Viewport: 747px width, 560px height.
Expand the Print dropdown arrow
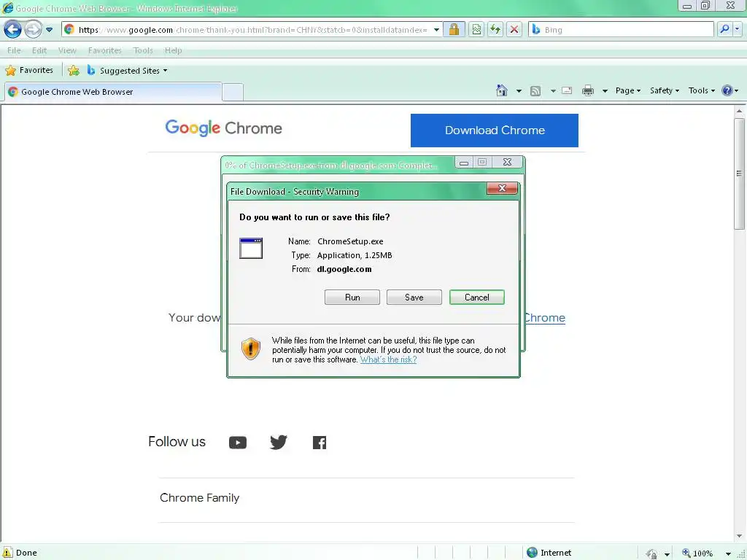pos(605,90)
